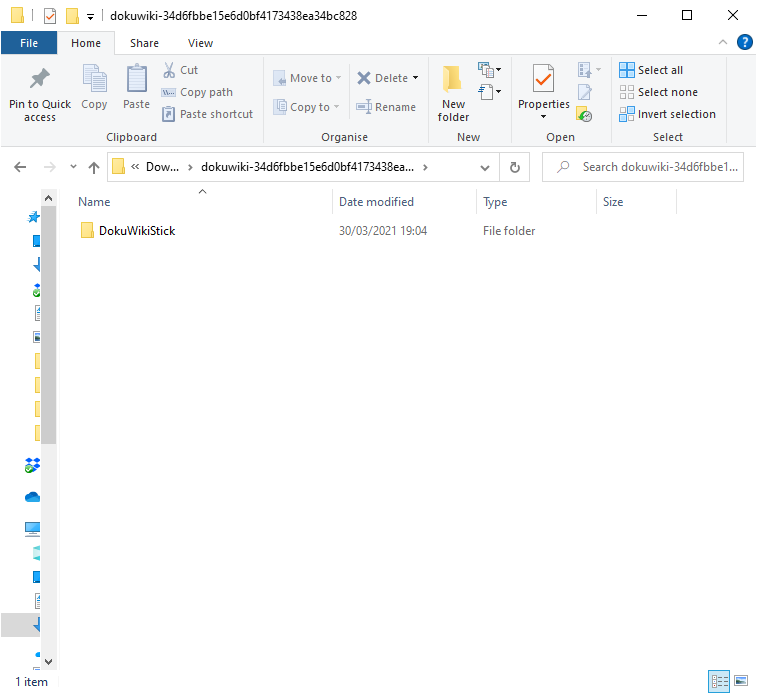Switch to the Home tab
The image size is (757, 694).
[86, 43]
